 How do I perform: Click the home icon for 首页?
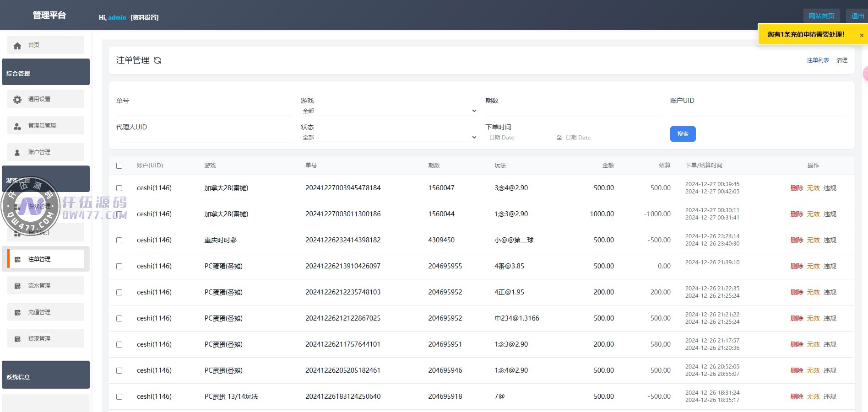click(x=17, y=46)
